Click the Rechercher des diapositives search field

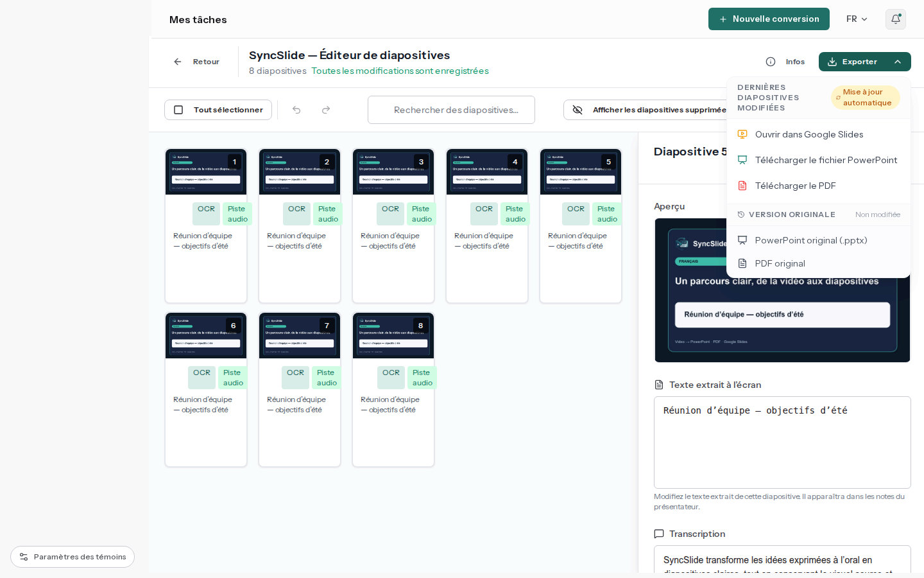click(x=451, y=110)
